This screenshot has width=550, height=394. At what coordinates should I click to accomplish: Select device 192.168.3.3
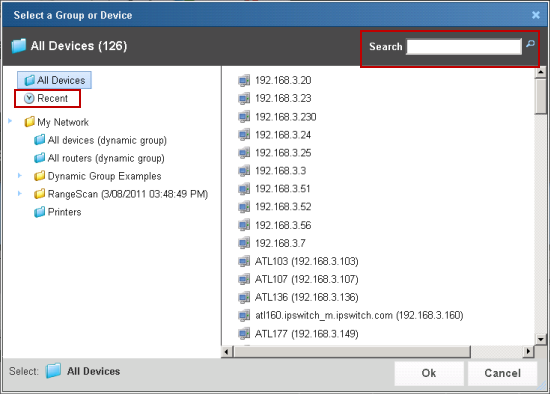click(281, 171)
